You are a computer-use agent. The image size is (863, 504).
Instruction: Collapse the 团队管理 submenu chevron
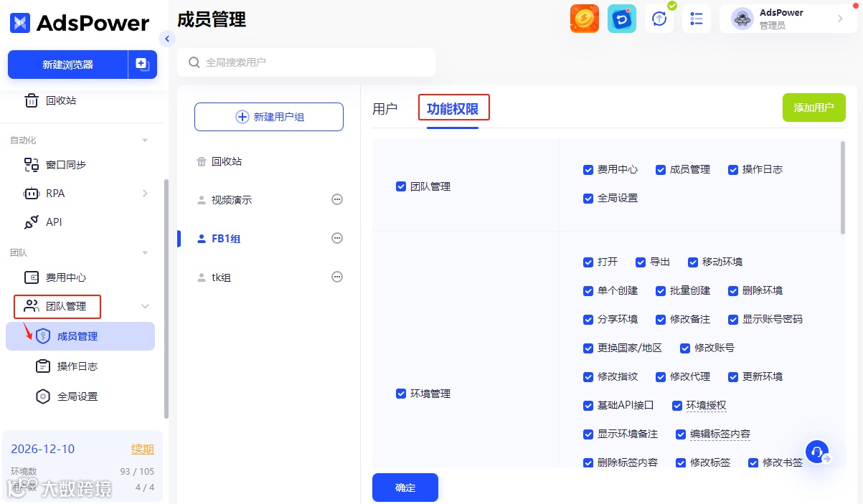[145, 307]
